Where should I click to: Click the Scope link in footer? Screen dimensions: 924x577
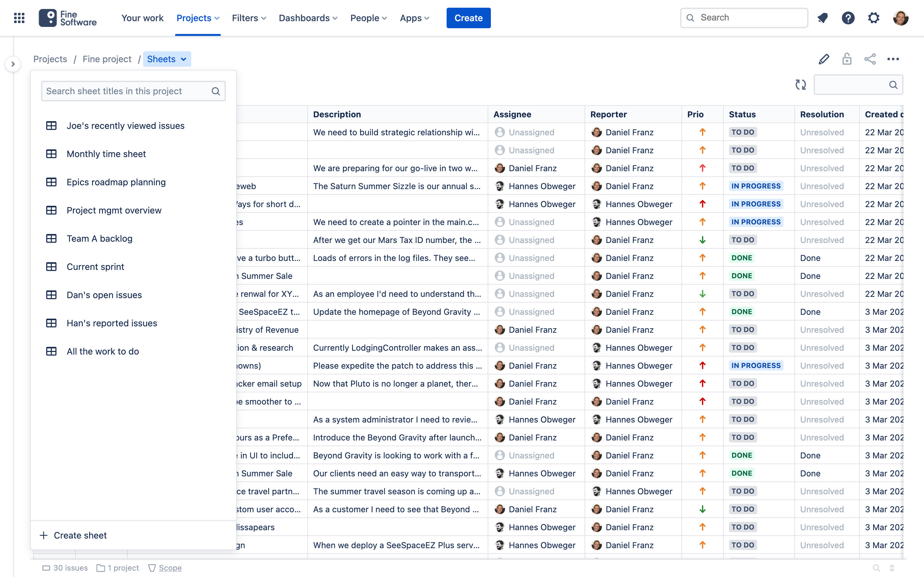coord(170,568)
